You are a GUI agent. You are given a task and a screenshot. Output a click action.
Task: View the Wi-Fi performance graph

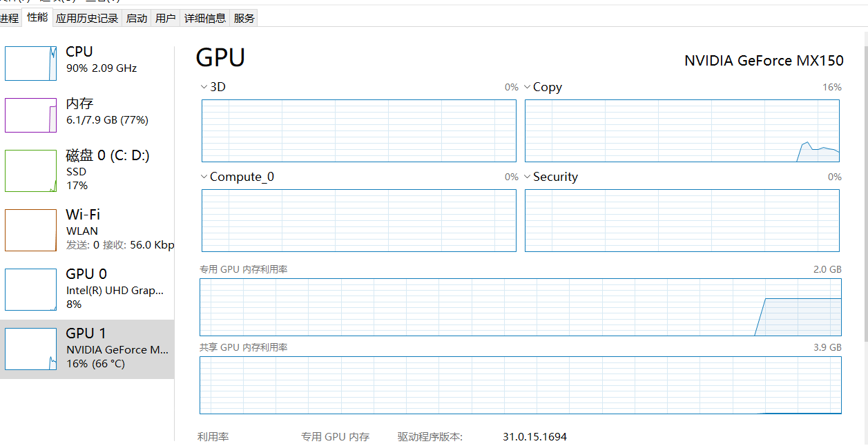[x=88, y=228]
